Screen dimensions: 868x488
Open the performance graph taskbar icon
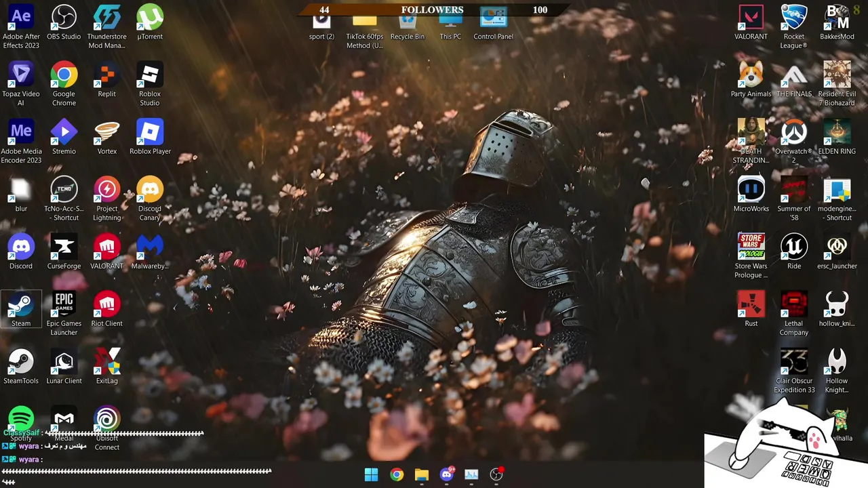coord(471,474)
